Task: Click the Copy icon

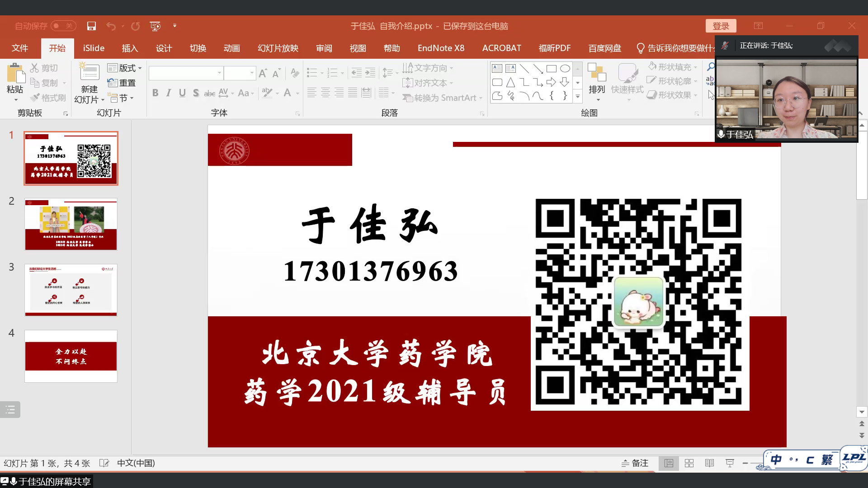Action: pos(34,83)
